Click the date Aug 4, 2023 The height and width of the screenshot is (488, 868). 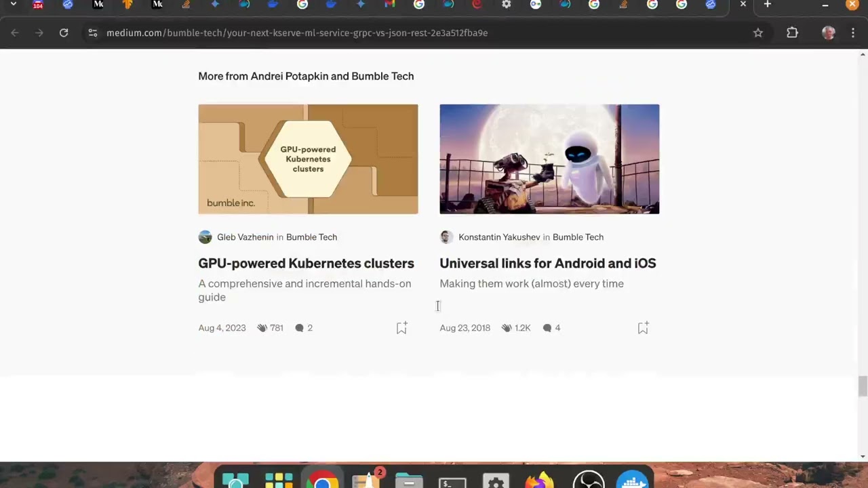point(222,328)
